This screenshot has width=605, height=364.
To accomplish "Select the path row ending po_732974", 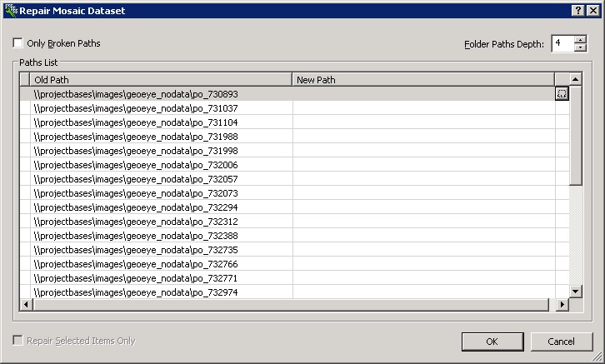I will (x=136, y=292).
